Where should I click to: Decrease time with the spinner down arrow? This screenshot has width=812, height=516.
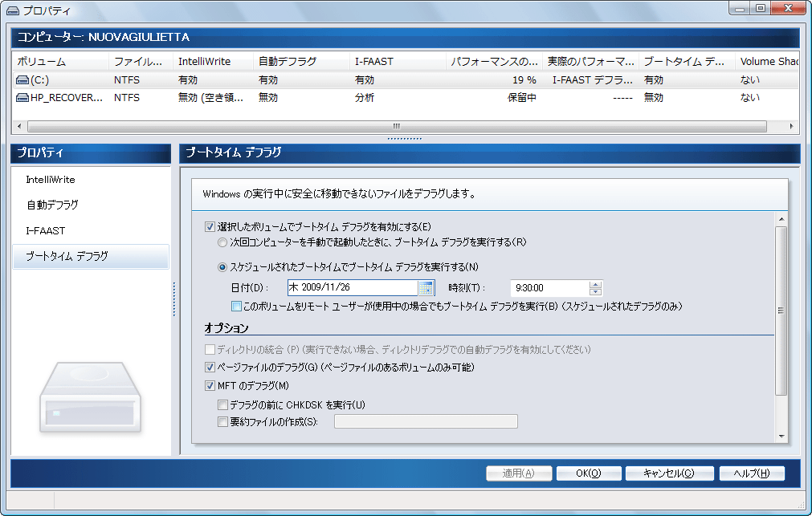[595, 292]
